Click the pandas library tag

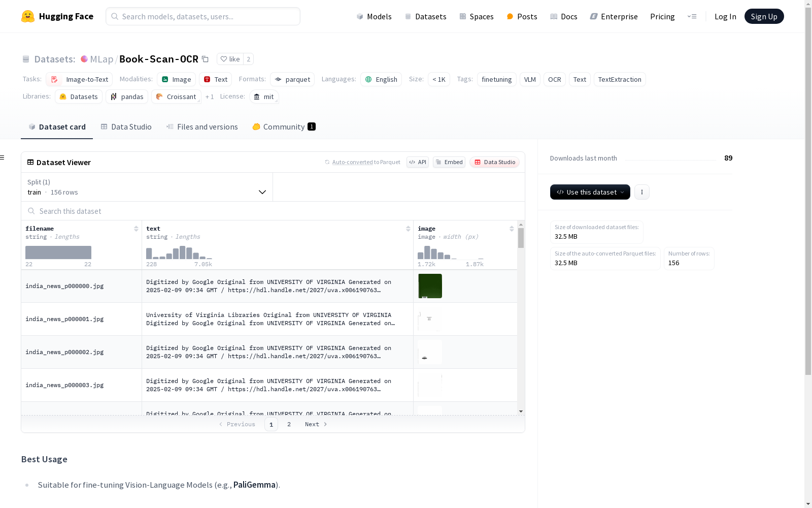(x=127, y=97)
